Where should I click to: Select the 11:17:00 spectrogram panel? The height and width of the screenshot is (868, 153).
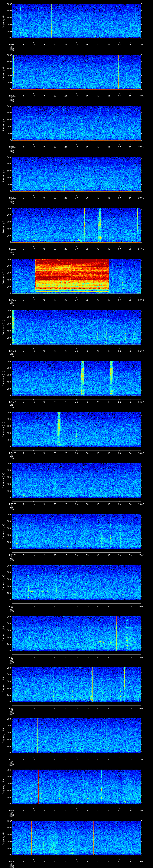pyautogui.click(x=76, y=72)
